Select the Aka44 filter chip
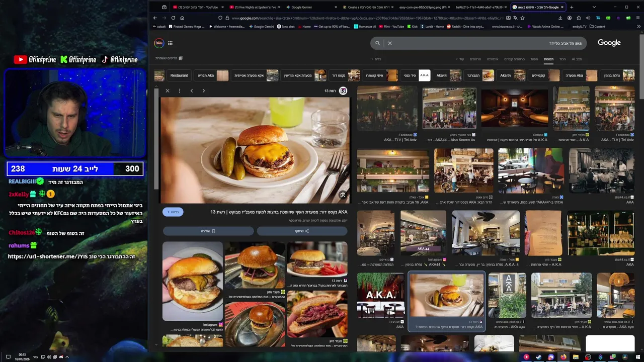Viewport: 644px width, 362px height. point(448,75)
